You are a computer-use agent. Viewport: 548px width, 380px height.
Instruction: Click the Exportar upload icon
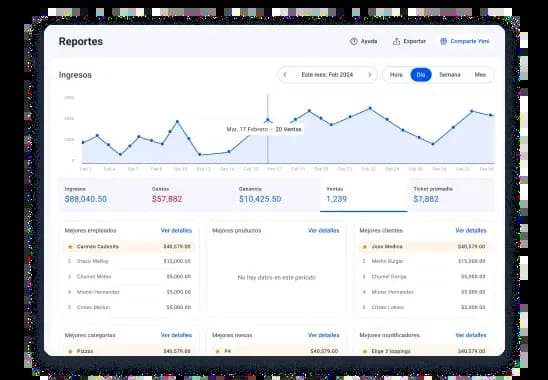[x=396, y=41]
